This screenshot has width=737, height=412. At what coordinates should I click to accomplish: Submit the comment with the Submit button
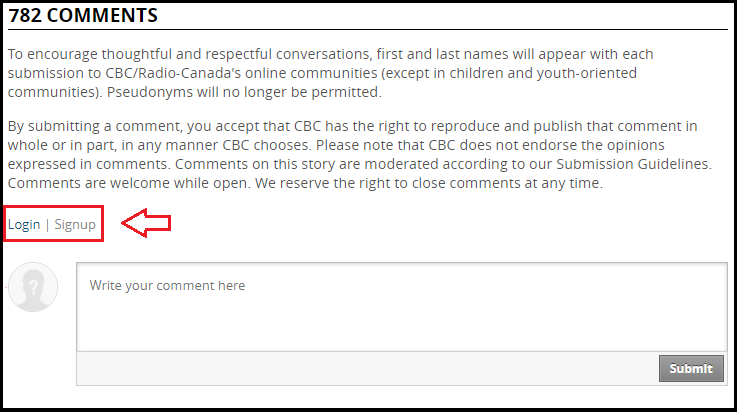click(x=691, y=368)
